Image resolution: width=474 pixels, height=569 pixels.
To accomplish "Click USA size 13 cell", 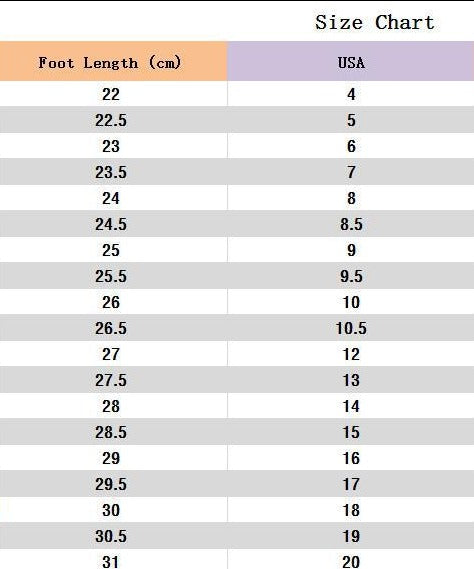I will [351, 380].
